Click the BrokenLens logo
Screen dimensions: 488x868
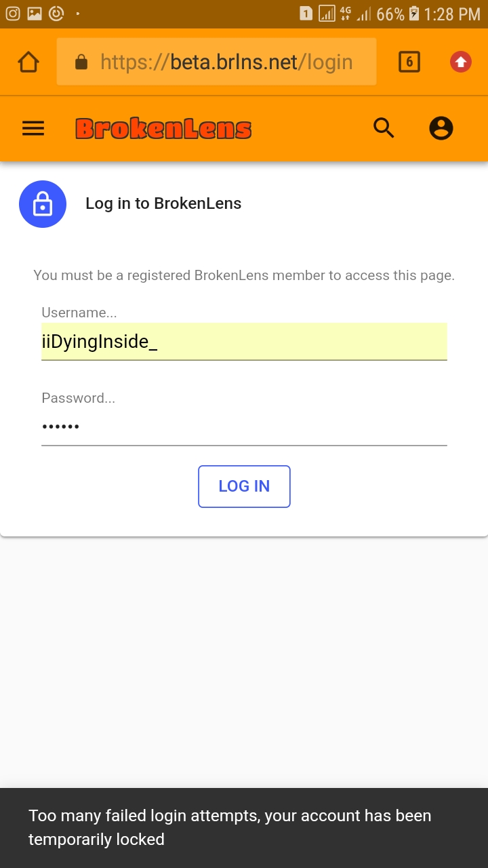163,128
